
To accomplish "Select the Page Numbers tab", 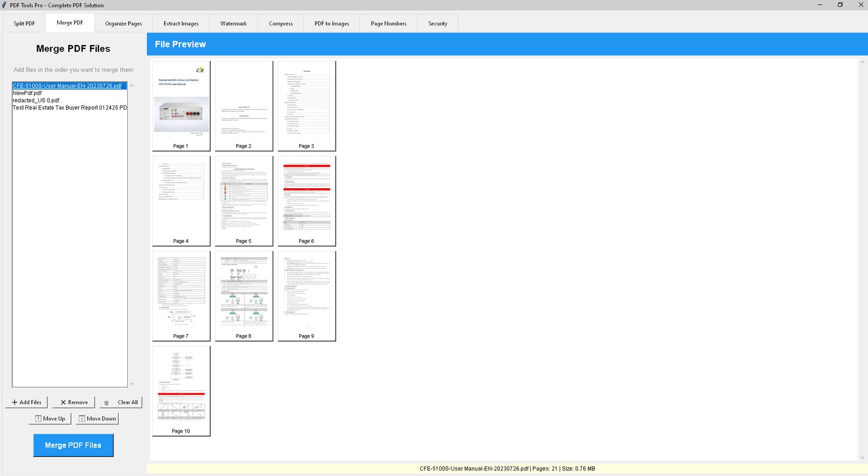I will tap(389, 24).
